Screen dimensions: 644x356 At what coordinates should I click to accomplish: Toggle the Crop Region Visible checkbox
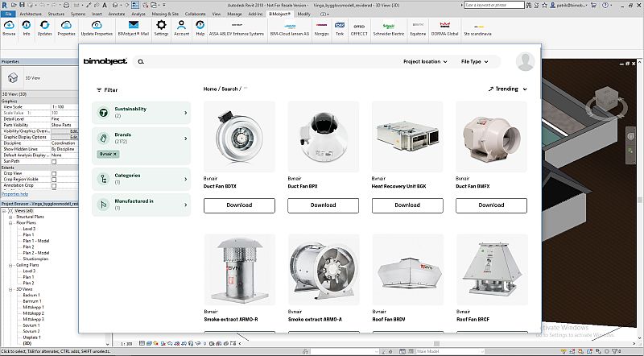(54, 180)
